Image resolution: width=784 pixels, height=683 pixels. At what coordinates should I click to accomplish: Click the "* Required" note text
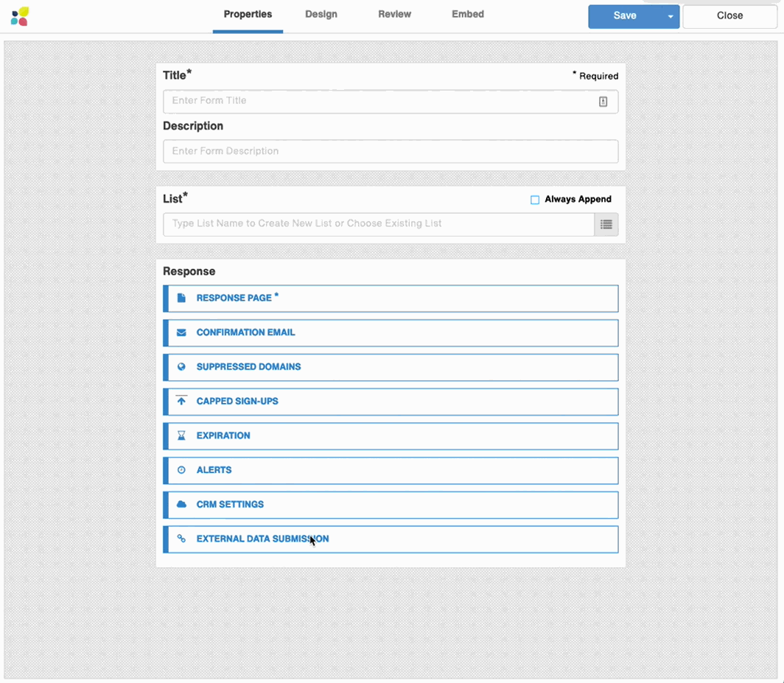pyautogui.click(x=595, y=76)
